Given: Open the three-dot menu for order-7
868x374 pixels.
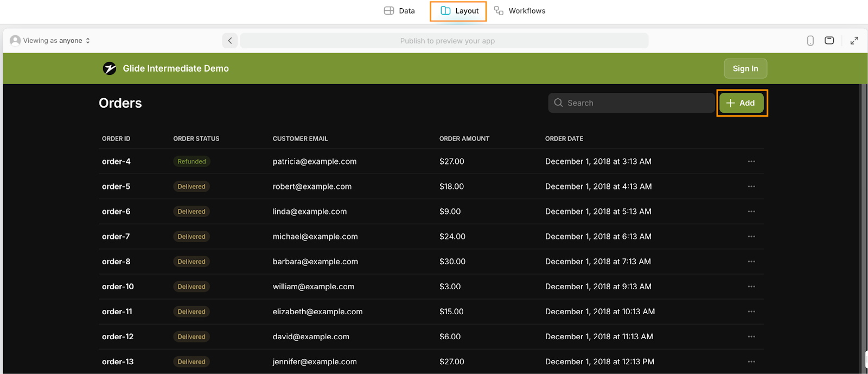Looking at the screenshot, I should coord(751,236).
